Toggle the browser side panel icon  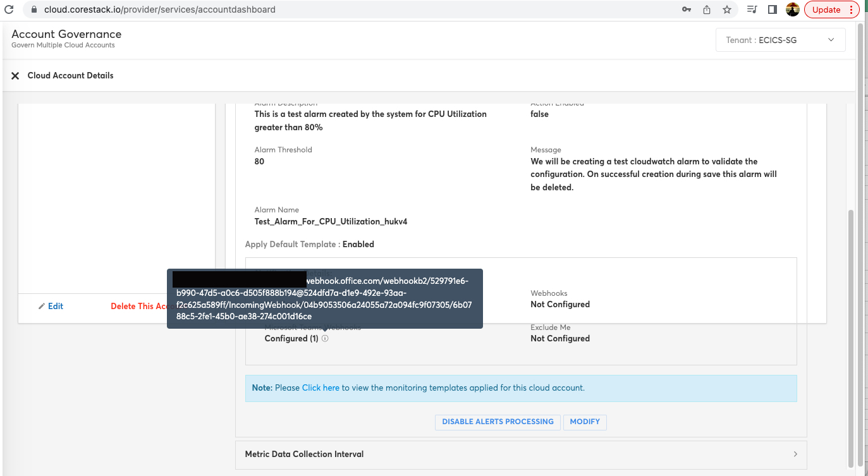772,9
